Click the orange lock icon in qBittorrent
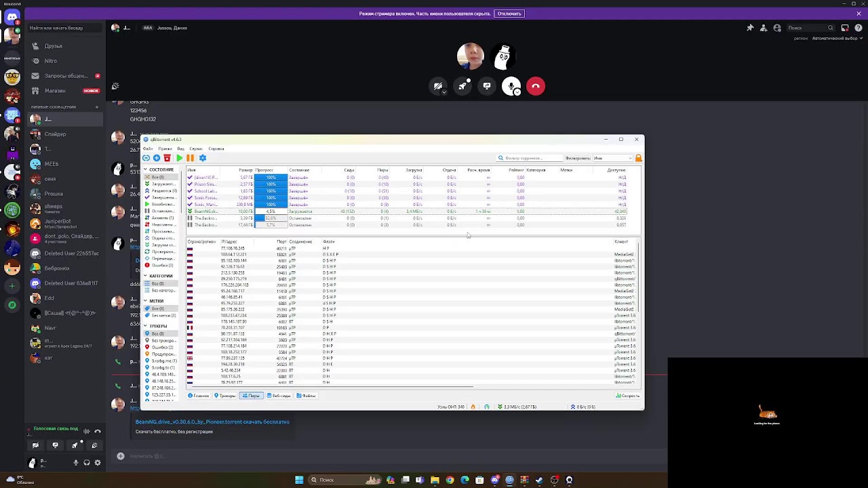Image resolution: width=868 pixels, height=488 pixels. pyautogui.click(x=638, y=158)
